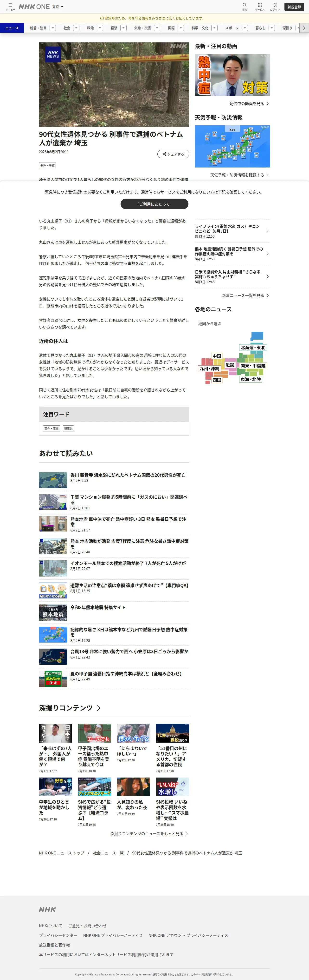
Task: Click the NHK ONE logo
Action: tap(34, 7)
